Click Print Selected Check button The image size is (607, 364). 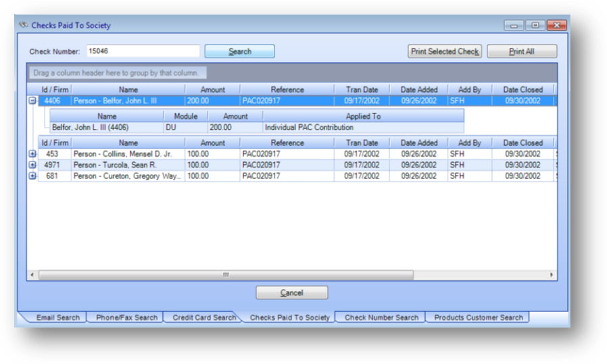(x=445, y=51)
